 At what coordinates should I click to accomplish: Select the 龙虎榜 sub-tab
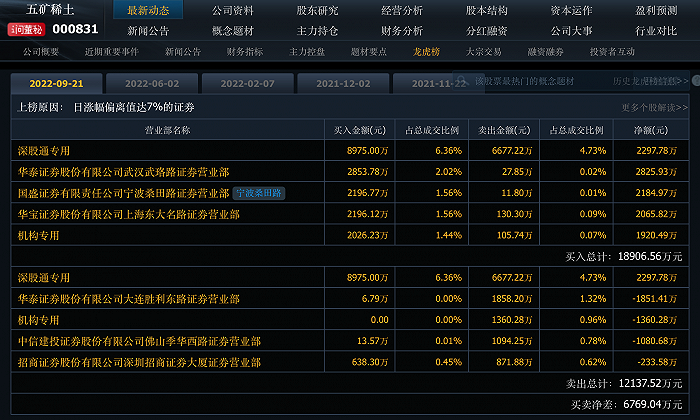[429, 51]
